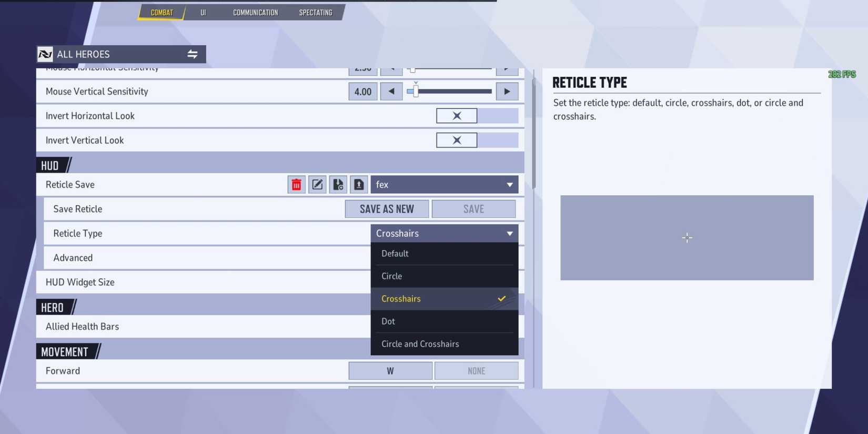Click the HERO section header
Screen dimensions: 868x434
(x=53, y=307)
